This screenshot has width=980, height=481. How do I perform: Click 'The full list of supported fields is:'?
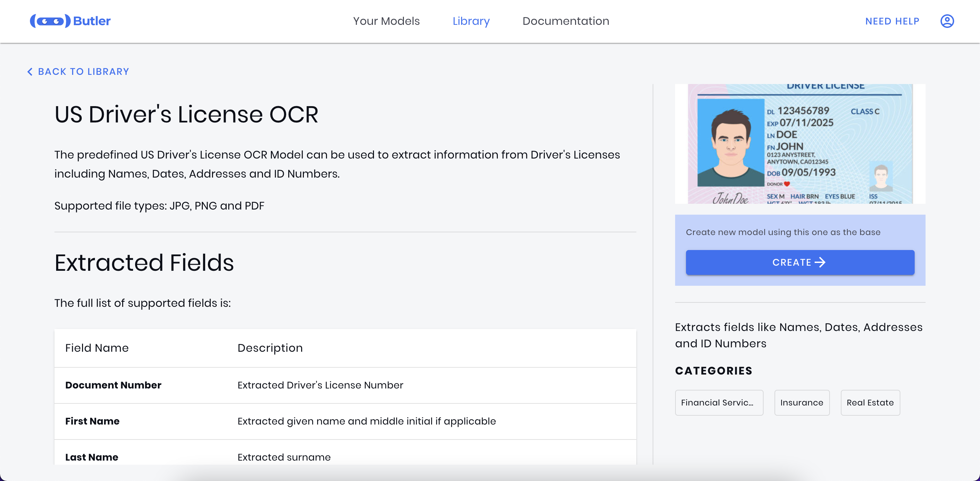click(143, 303)
